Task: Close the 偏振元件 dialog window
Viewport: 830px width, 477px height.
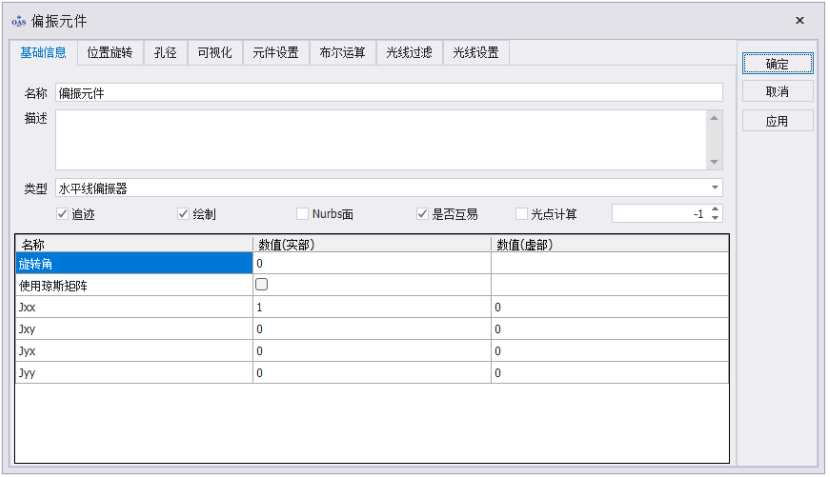Action: tap(799, 20)
